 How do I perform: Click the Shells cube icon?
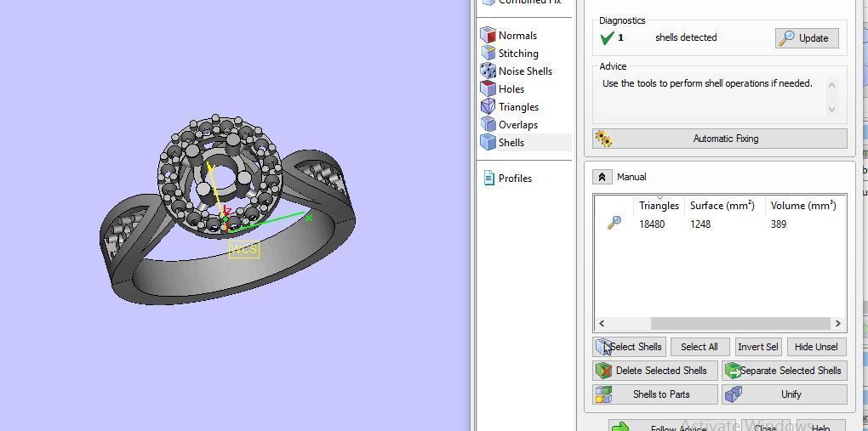click(x=488, y=142)
